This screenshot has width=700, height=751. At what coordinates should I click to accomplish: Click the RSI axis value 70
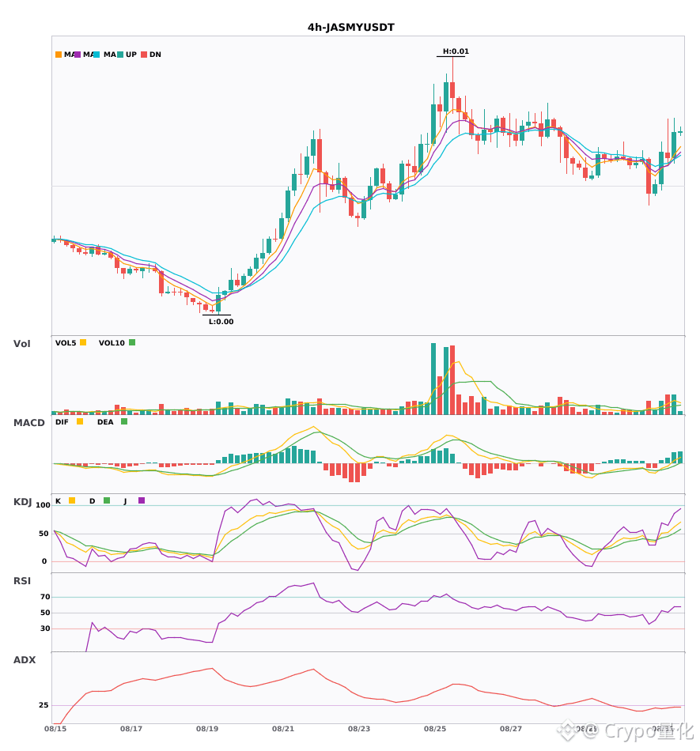pyautogui.click(x=45, y=597)
